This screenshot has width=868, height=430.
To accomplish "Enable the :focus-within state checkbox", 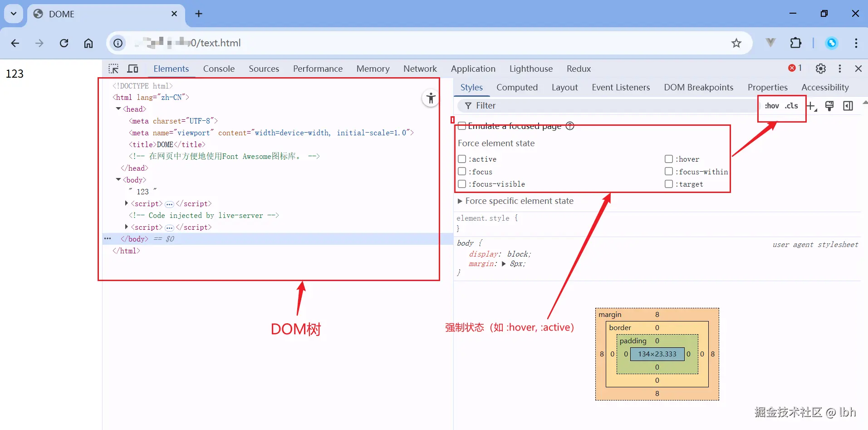I will click(x=668, y=172).
